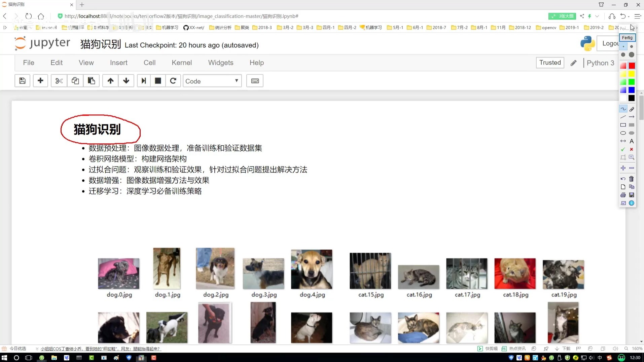Copy selected cells in Jupyter toolbar
This screenshot has height=362, width=644.
(75, 81)
